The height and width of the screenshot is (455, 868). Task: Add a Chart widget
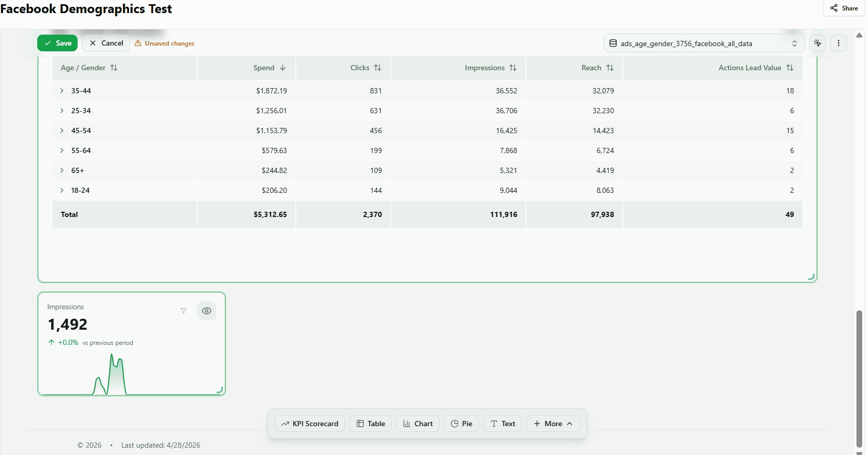(x=418, y=424)
